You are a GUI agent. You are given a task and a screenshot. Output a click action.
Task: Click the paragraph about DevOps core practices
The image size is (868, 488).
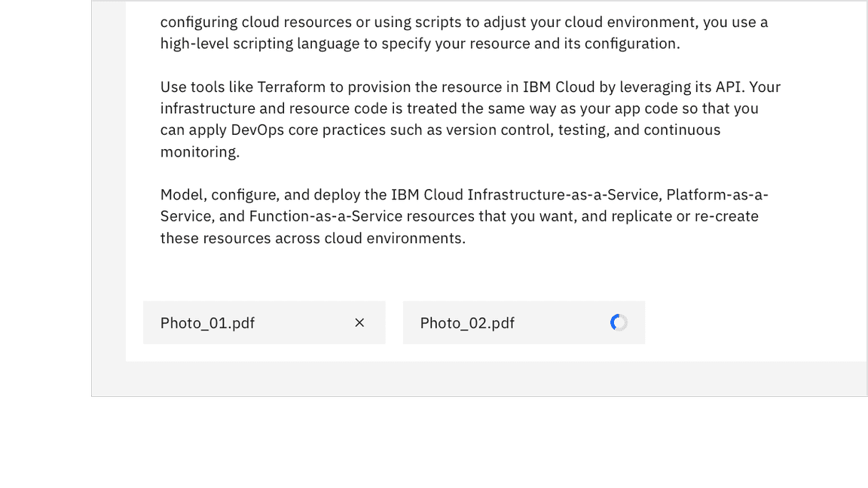coord(440,130)
